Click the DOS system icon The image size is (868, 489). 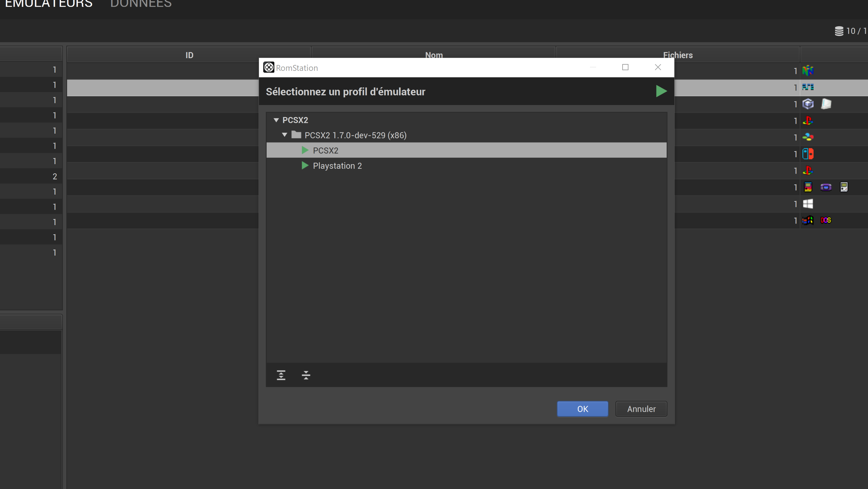(x=826, y=220)
